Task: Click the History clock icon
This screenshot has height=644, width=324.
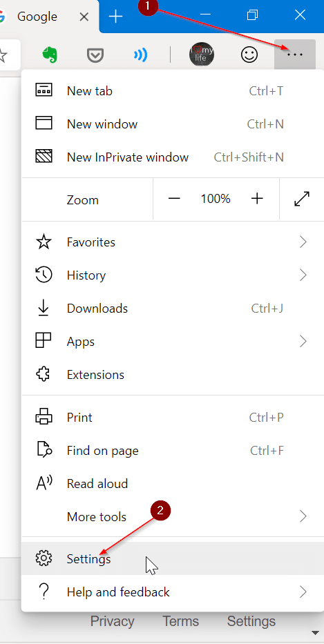Action: pos(44,275)
